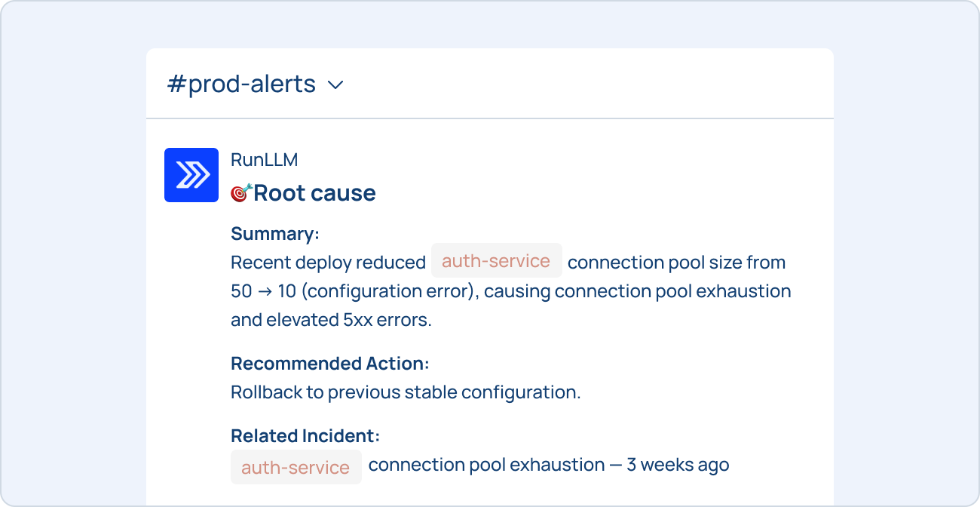This screenshot has height=507, width=980.
Task: Click 'Rollback to previous stable configuration.'
Action: point(406,392)
